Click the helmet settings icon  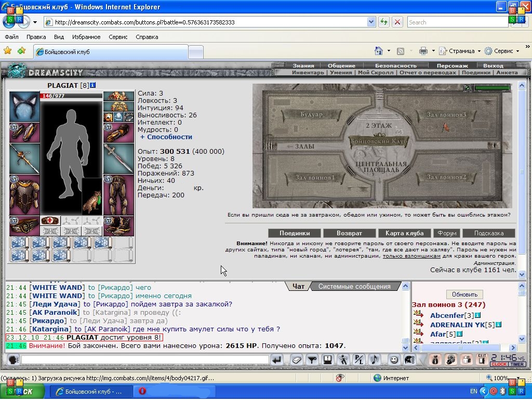click(x=409, y=359)
